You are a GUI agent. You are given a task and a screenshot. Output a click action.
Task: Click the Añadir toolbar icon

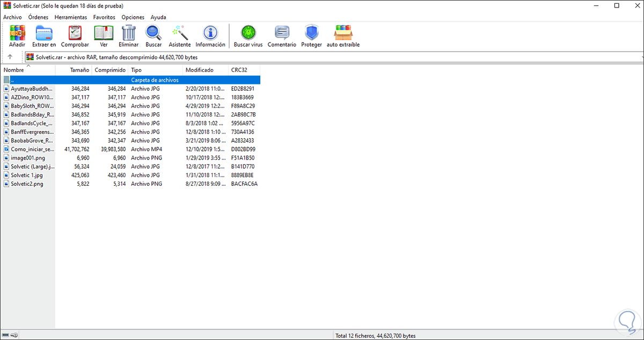pos(17,33)
